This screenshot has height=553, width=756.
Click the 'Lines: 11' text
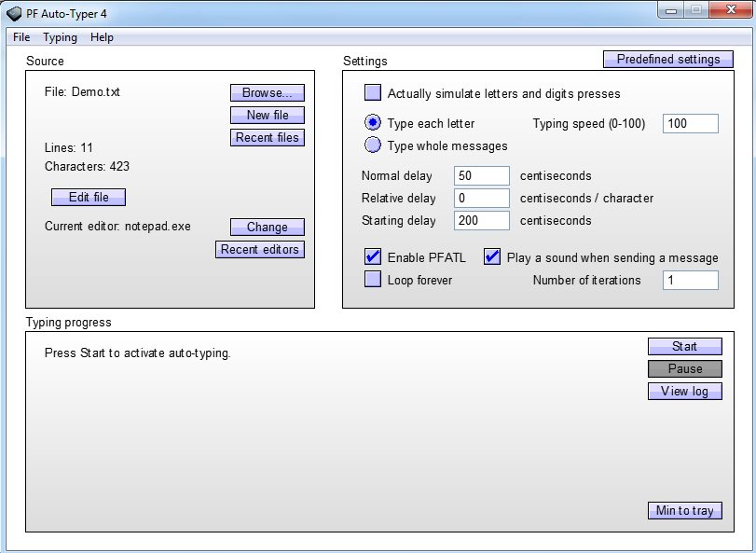coord(68,147)
